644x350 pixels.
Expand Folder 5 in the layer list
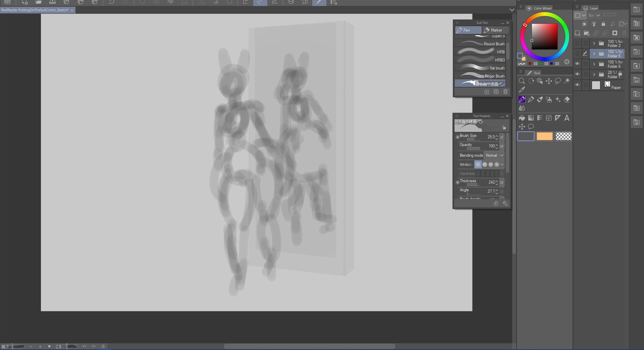pyautogui.click(x=594, y=54)
